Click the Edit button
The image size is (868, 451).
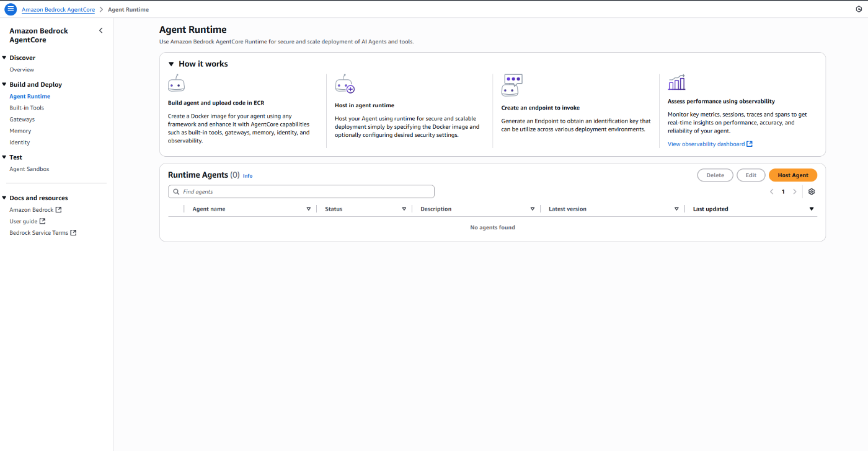coord(751,175)
